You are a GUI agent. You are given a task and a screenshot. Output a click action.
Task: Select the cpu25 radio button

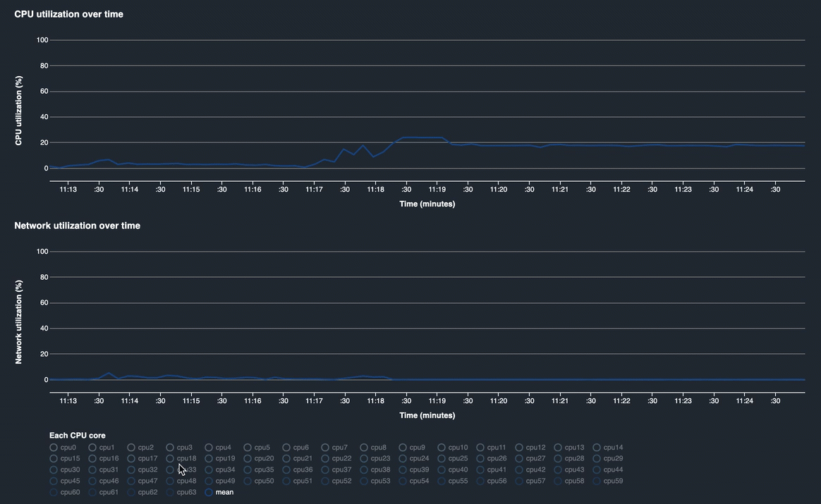pyautogui.click(x=442, y=459)
